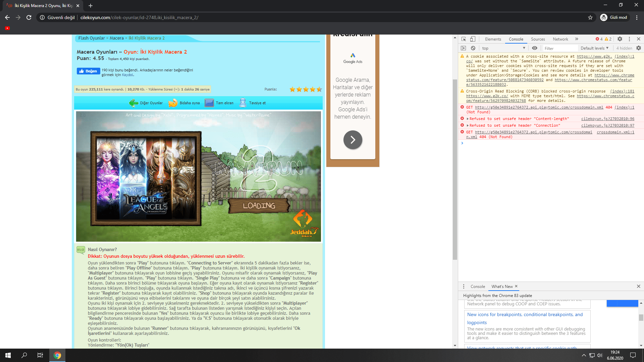Open the (index):181 source link

coord(622,92)
